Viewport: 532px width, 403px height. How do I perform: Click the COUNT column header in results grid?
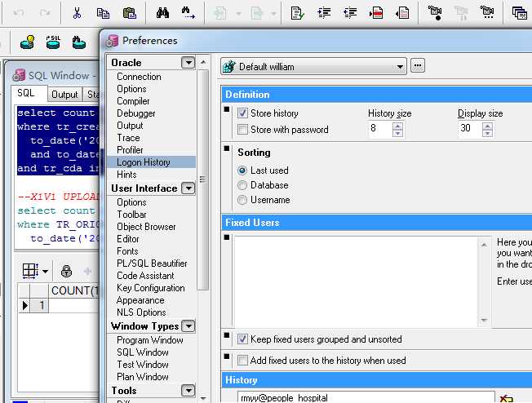(73, 290)
